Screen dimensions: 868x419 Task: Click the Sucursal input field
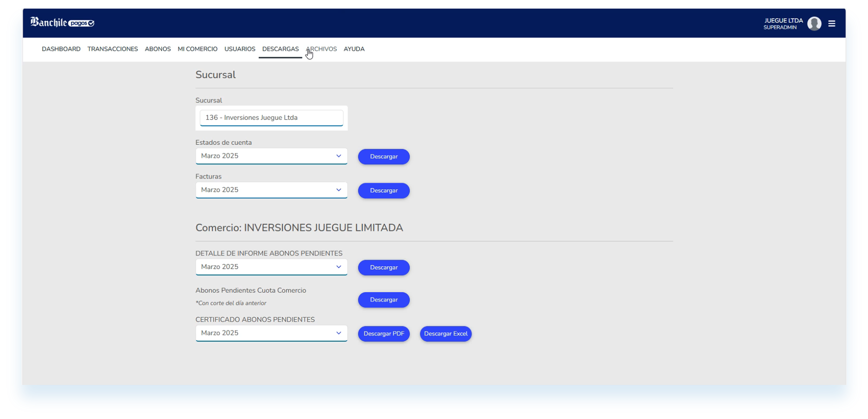coord(271,117)
